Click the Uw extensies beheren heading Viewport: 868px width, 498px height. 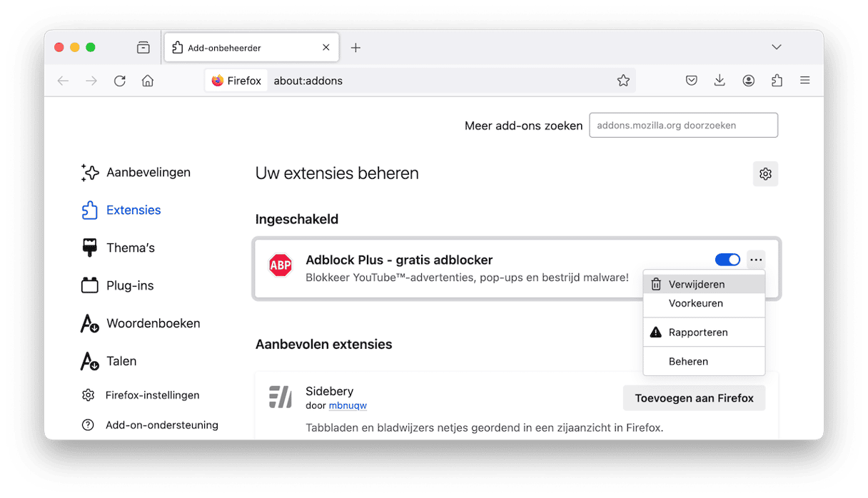[x=337, y=173]
